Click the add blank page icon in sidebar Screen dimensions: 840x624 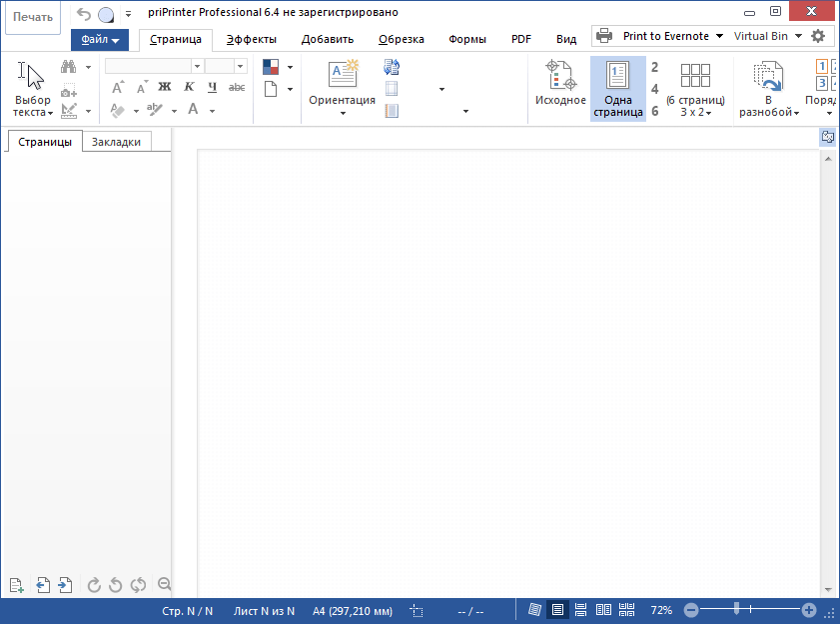click(x=16, y=585)
